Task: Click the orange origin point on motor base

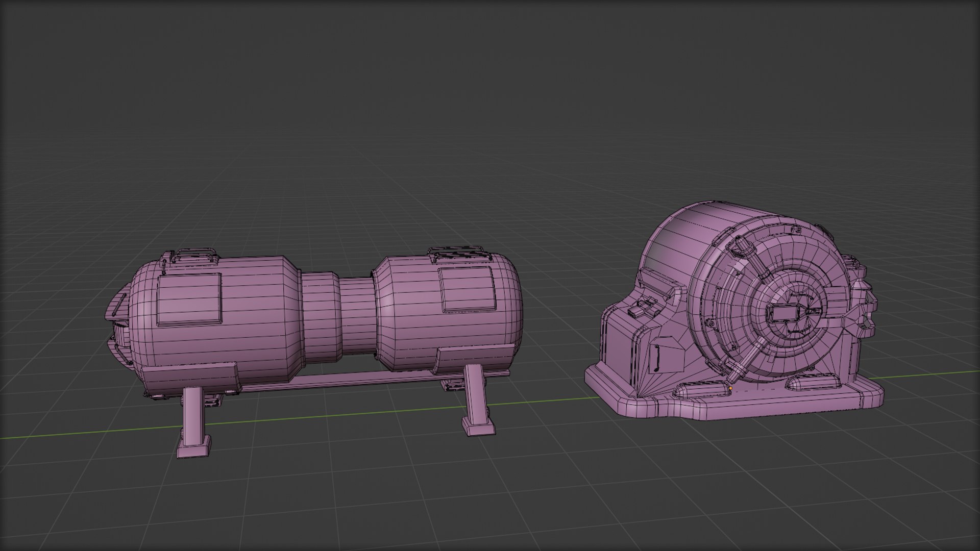Action: 730,389
